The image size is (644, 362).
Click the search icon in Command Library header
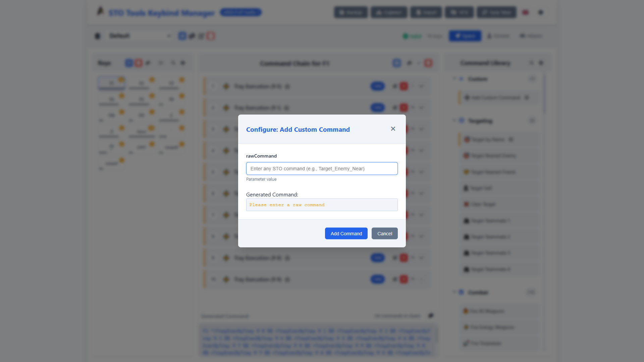[531, 63]
